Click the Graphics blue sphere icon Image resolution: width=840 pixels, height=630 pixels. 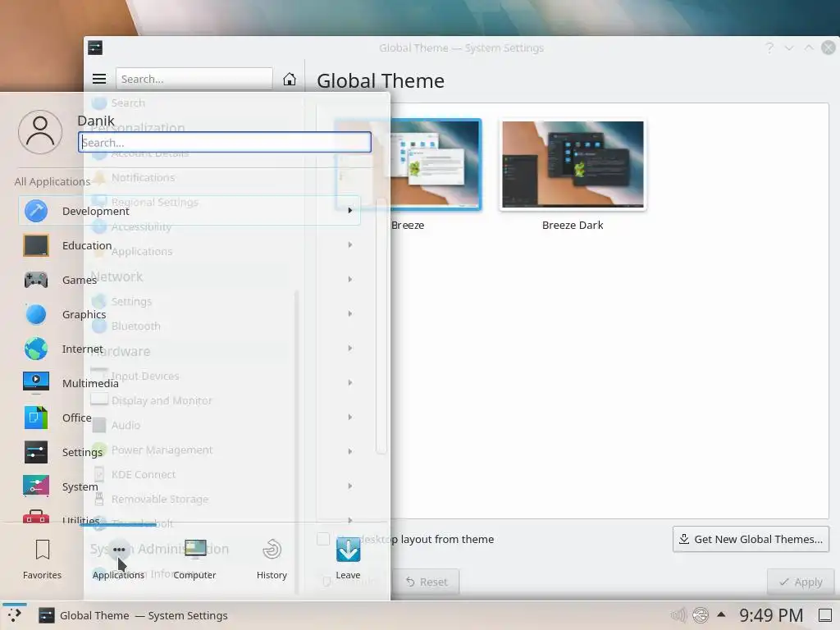[36, 314]
